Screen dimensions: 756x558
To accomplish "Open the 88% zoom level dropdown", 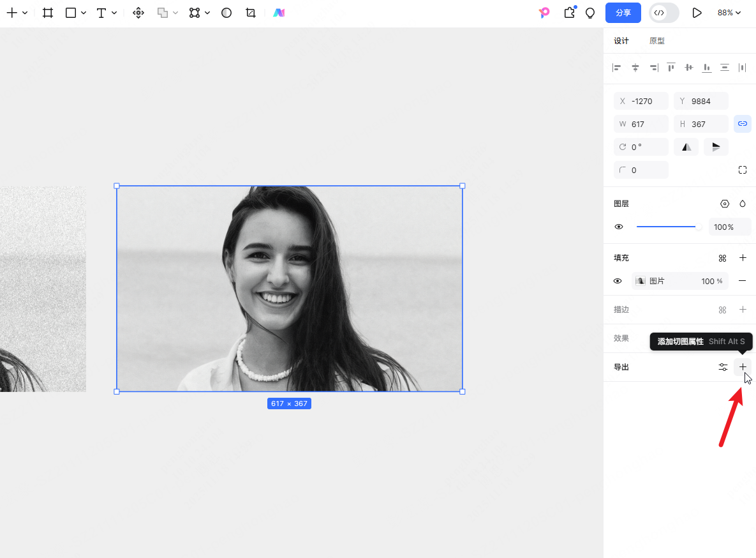I will tap(729, 13).
